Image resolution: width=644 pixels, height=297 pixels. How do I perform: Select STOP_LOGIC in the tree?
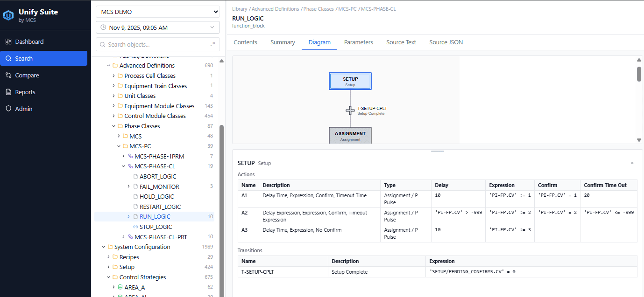click(x=156, y=227)
